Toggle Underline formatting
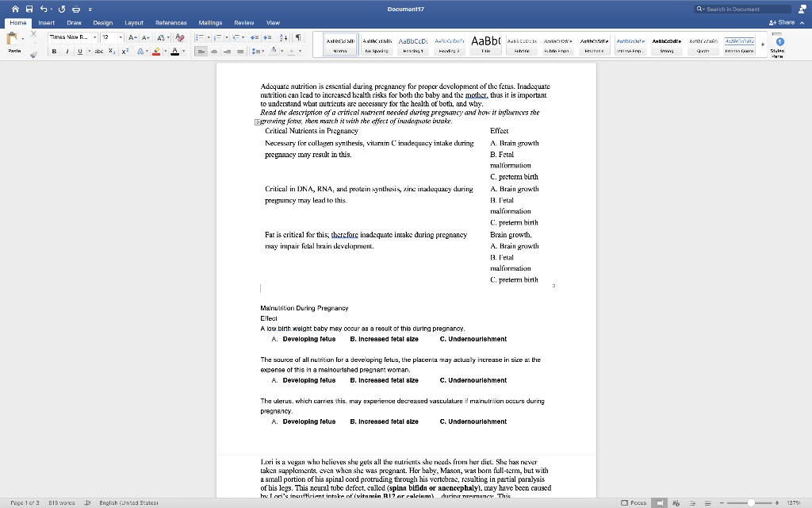 pyautogui.click(x=80, y=52)
